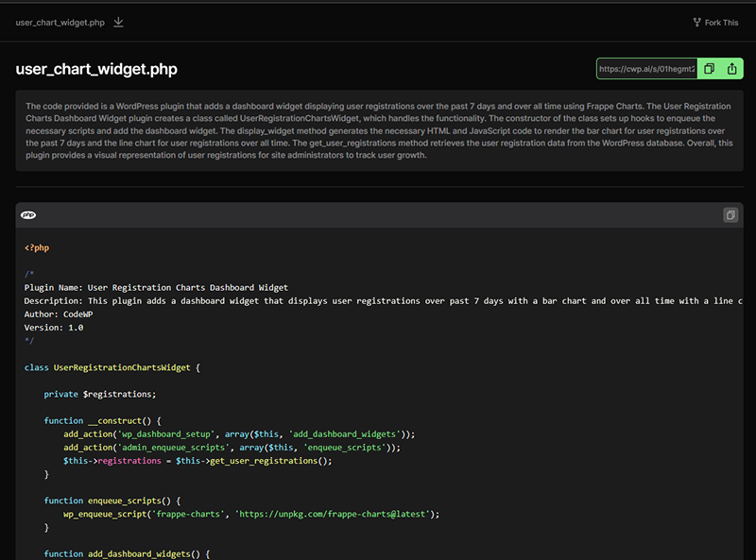Download user_chart_widget.php via download icon
The height and width of the screenshot is (560, 756).
pos(118,22)
